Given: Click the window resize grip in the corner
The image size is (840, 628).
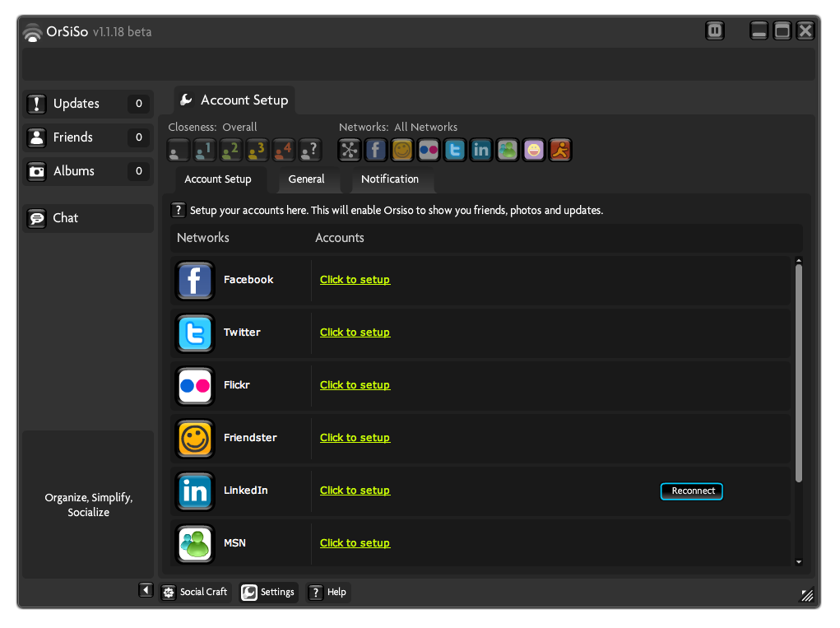Looking at the screenshot, I should (807, 595).
